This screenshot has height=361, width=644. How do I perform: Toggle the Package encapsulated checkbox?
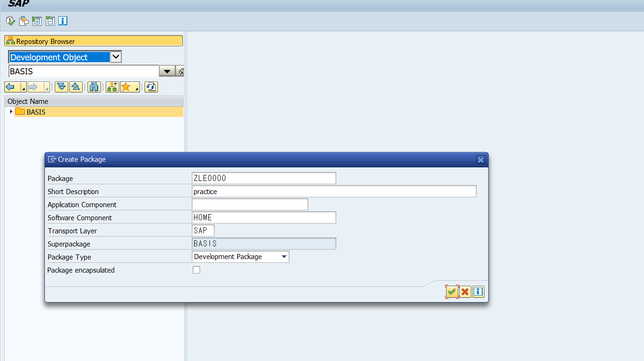[x=196, y=270]
